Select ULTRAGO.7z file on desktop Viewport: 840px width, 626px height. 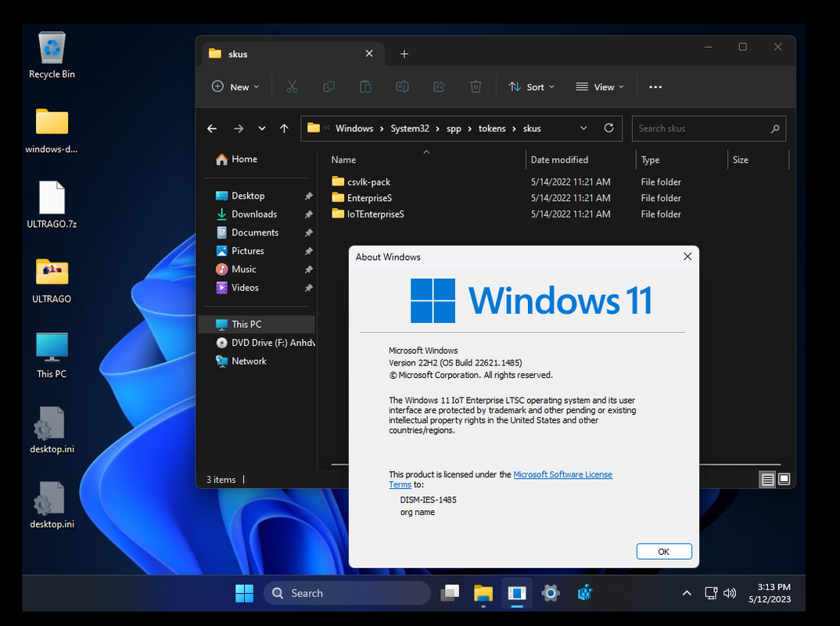tap(52, 205)
